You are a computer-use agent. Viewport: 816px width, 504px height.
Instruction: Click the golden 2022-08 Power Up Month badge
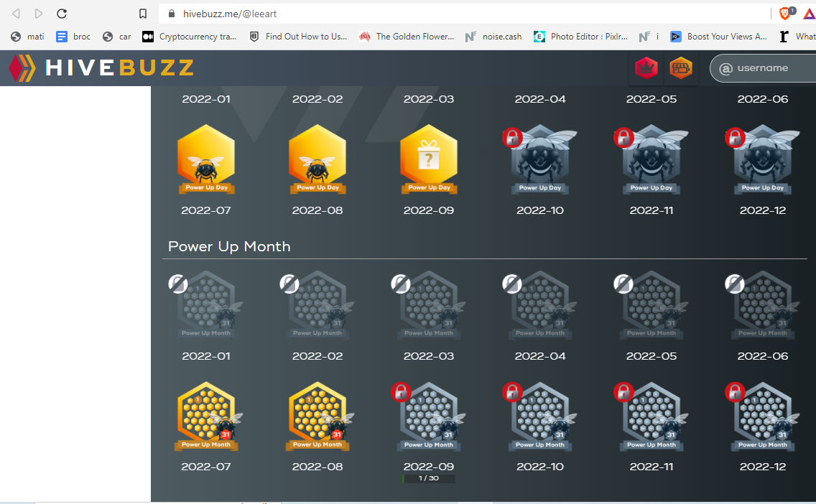click(318, 416)
